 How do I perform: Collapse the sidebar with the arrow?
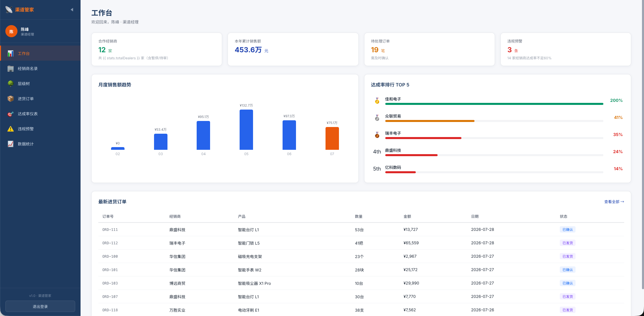(72, 10)
